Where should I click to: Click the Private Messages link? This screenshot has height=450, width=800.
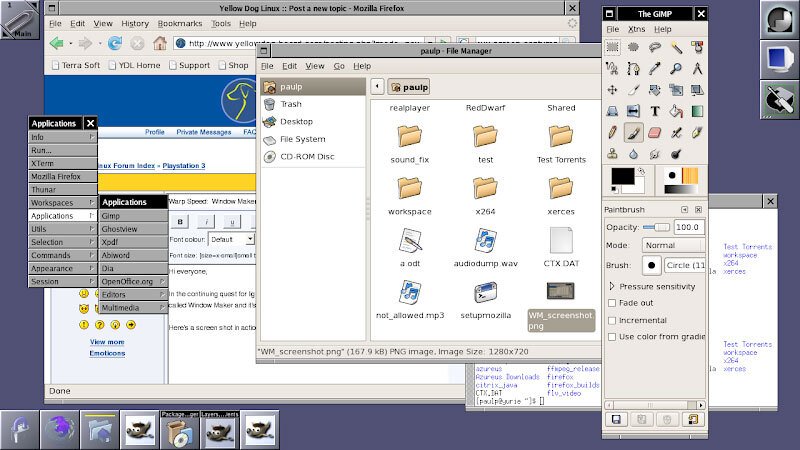click(203, 132)
